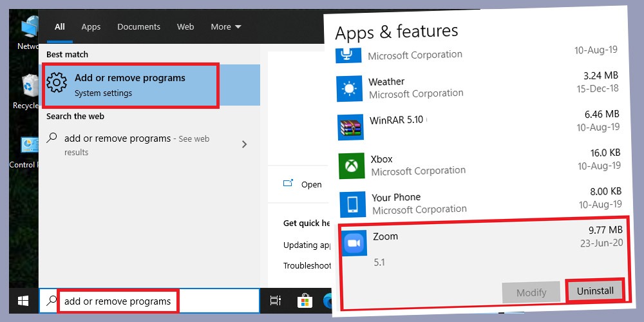Screen dimensions: 644x322
Task: Switch to the Web search tab
Action: pos(185,26)
